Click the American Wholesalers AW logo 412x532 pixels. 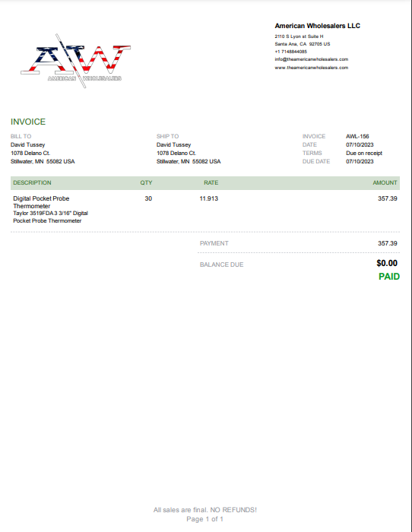pos(76,61)
